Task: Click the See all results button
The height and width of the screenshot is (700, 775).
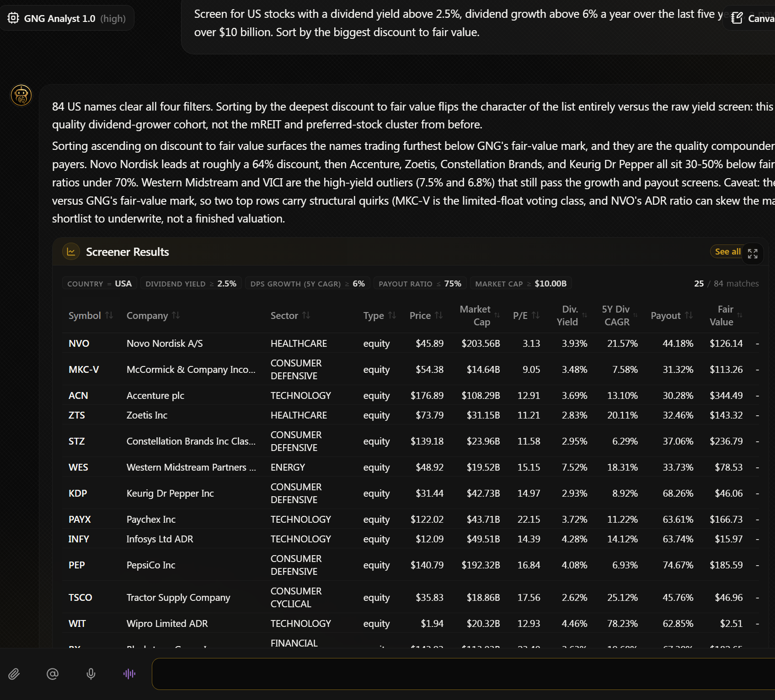Action: pyautogui.click(x=727, y=252)
